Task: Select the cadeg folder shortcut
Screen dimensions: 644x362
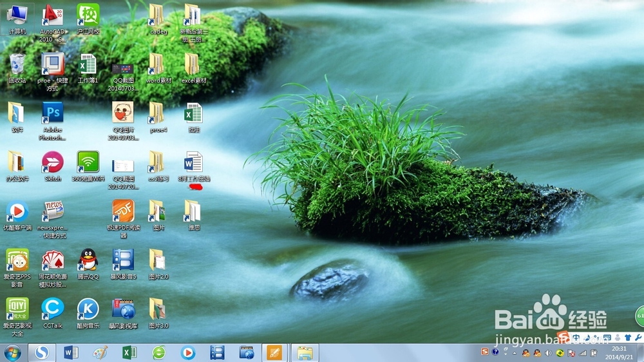Action: [158, 19]
